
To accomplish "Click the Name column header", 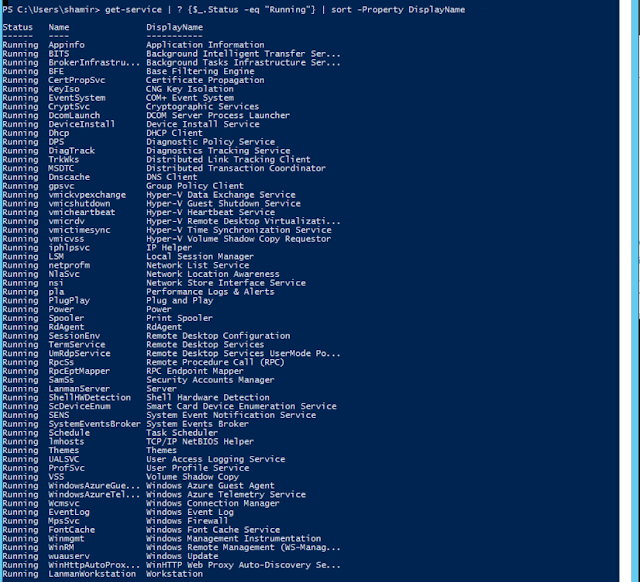I will [x=59, y=27].
